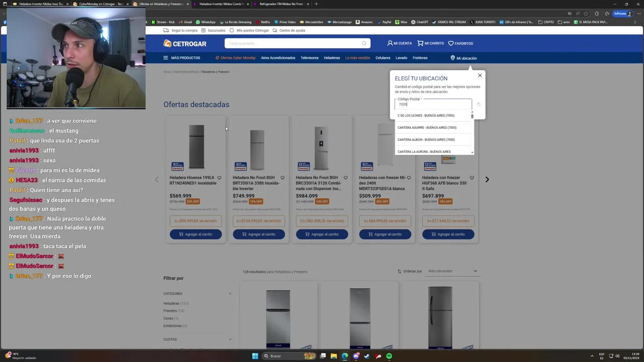Viewport: 644px width, 362px height.
Task: Add Midea 240lt heladera to cart
Action: (x=385, y=234)
